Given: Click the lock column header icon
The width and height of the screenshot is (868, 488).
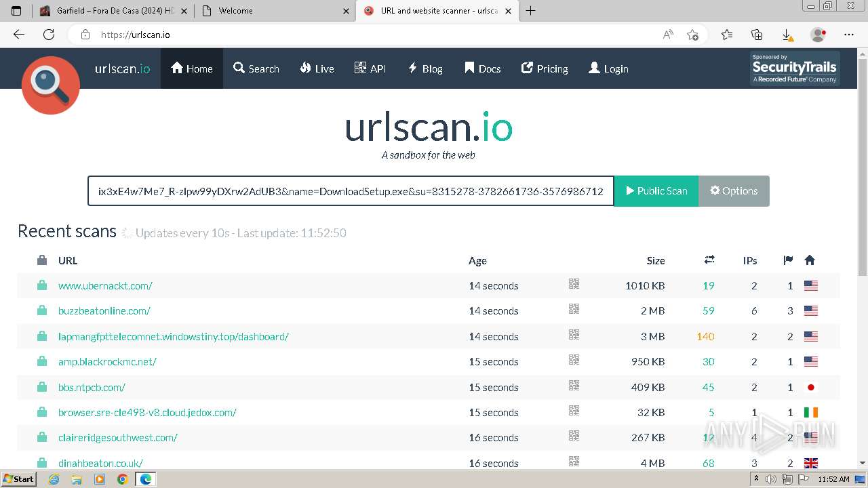Looking at the screenshot, I should pyautogui.click(x=42, y=260).
